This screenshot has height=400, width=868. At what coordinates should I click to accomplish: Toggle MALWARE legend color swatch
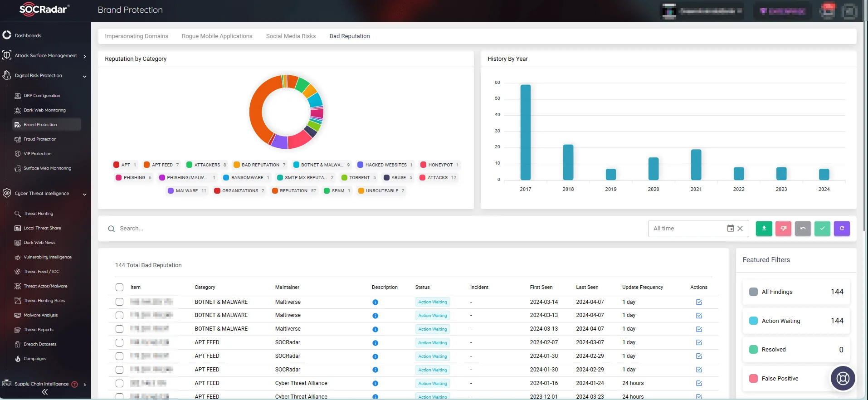point(171,191)
